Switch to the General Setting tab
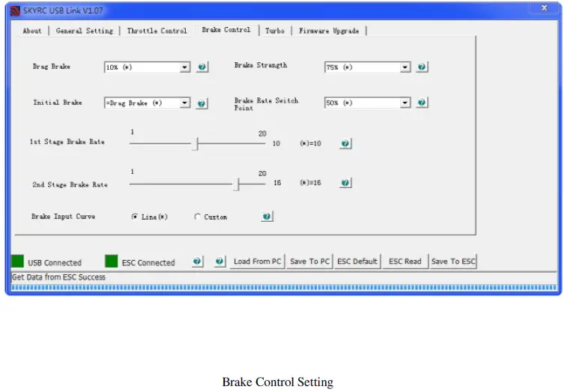Screen dimensions: 565x392 85,31
